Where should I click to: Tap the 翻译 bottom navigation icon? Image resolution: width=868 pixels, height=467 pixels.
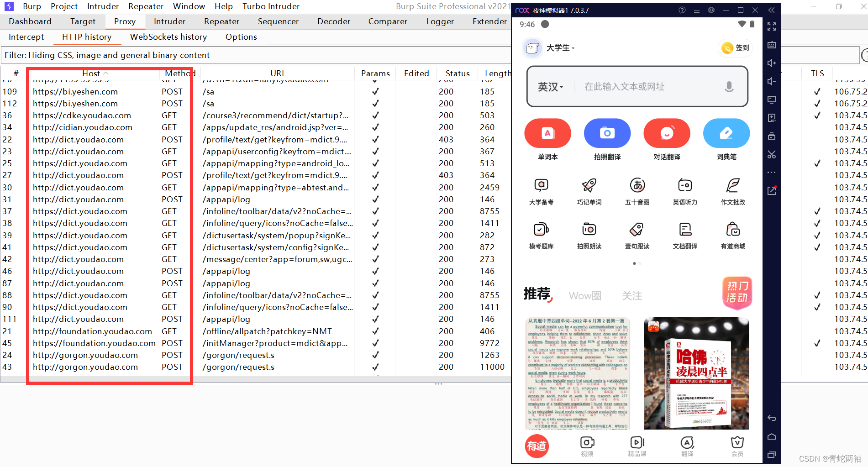[687, 442]
